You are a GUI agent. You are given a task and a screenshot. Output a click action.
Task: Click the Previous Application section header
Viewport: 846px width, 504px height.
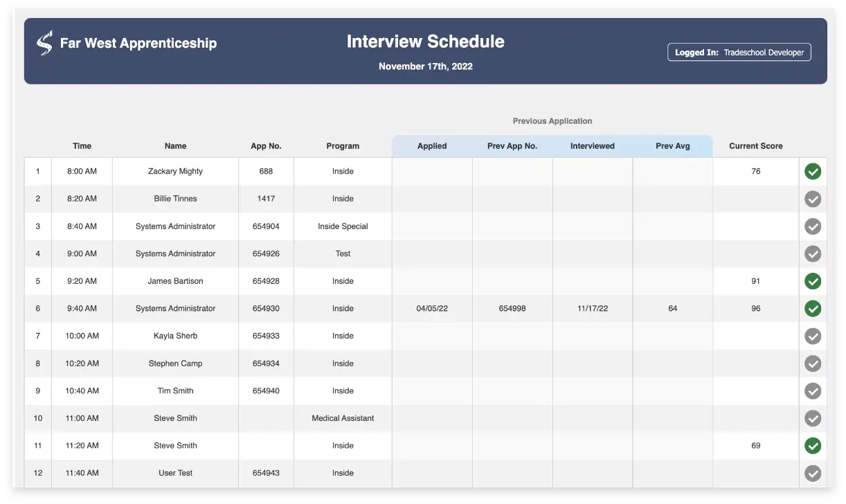point(552,120)
